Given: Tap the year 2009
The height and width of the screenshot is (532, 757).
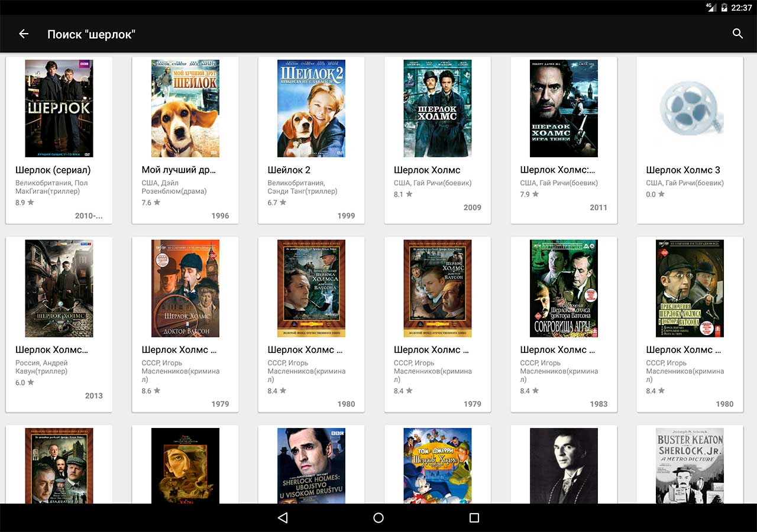Looking at the screenshot, I should [x=473, y=207].
